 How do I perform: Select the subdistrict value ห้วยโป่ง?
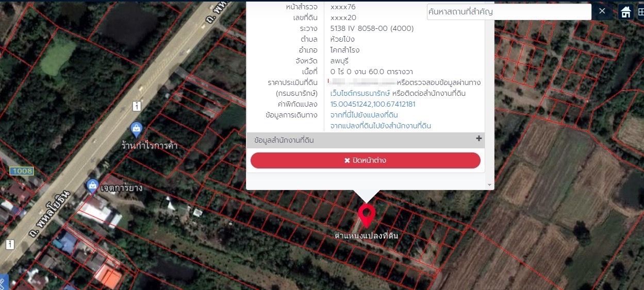(342, 39)
